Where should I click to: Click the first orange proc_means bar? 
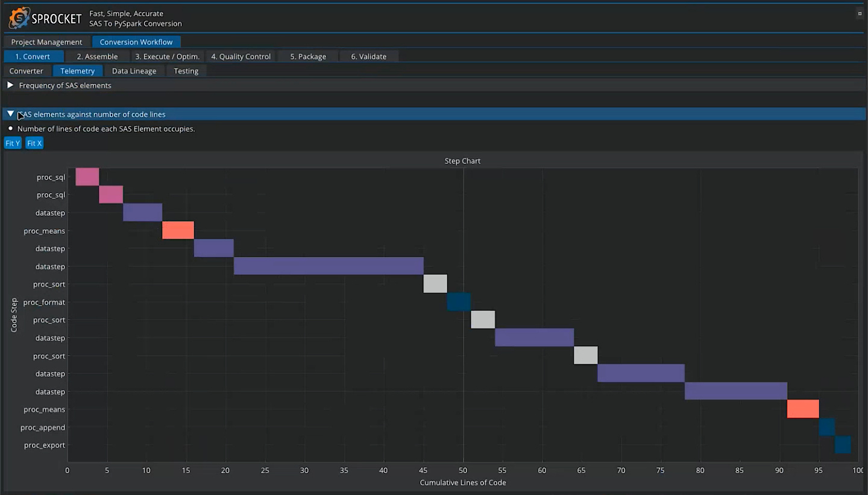click(x=178, y=230)
